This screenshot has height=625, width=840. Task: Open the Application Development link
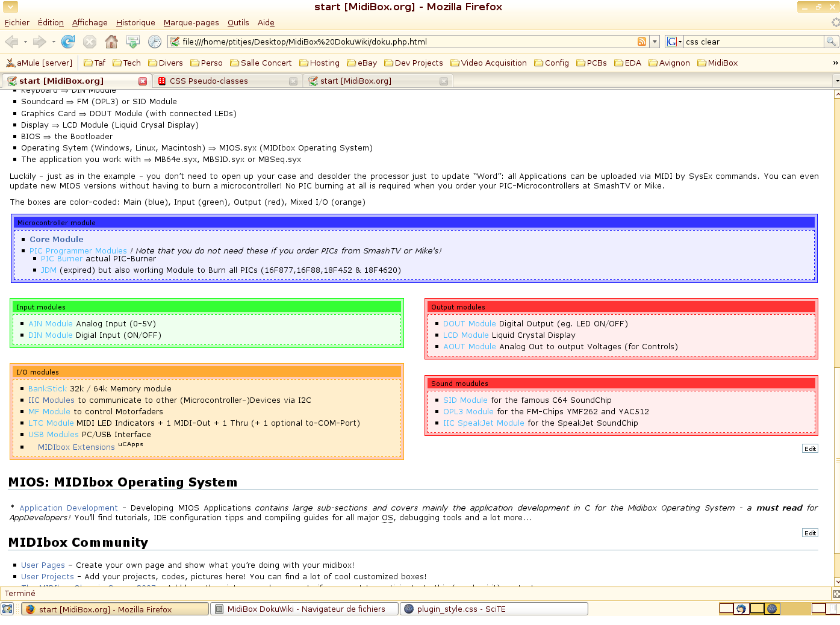[x=69, y=508]
